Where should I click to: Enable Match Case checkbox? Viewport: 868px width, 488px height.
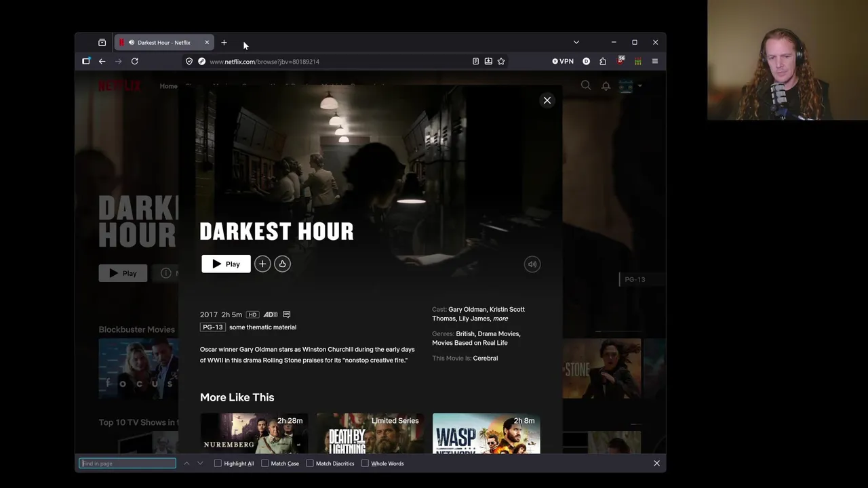coord(264,464)
